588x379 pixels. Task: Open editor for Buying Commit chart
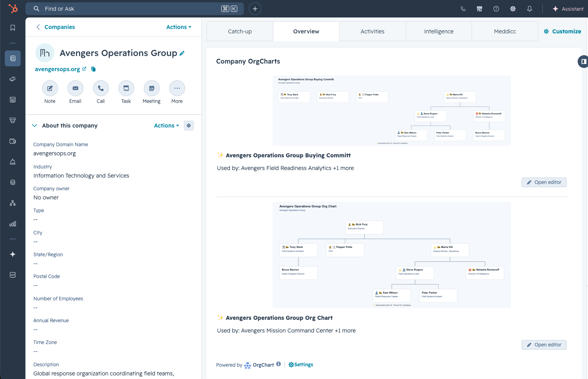tap(544, 182)
